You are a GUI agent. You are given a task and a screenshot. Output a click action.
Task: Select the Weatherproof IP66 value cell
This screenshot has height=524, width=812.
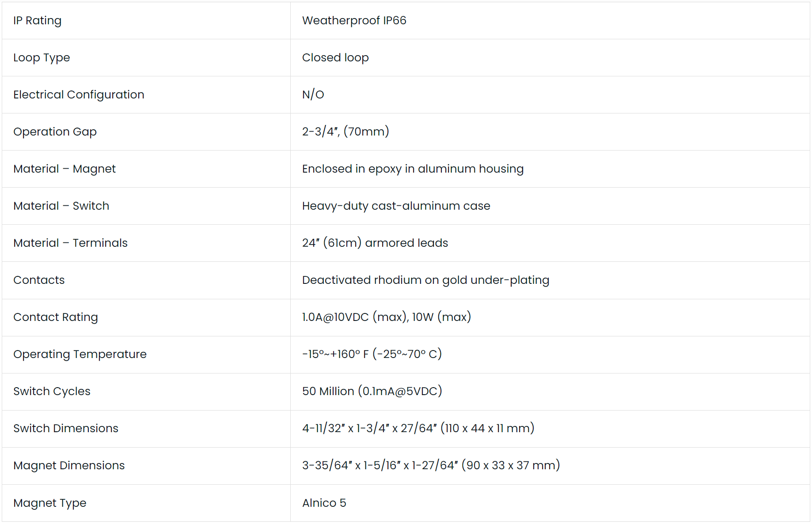pyautogui.click(x=354, y=21)
